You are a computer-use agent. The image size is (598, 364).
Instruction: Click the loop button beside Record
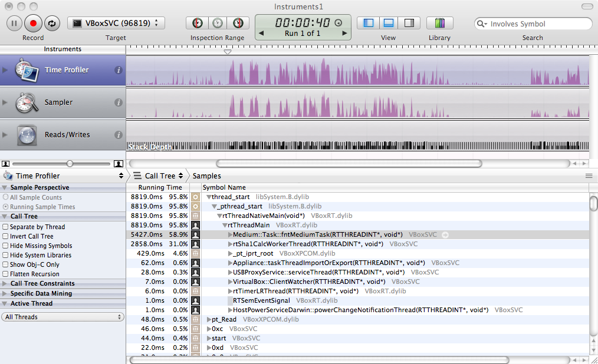click(x=52, y=23)
